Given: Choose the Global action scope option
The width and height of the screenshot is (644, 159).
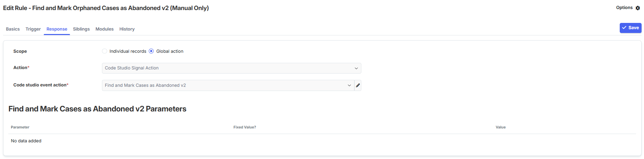Looking at the screenshot, I should pyautogui.click(x=151, y=51).
